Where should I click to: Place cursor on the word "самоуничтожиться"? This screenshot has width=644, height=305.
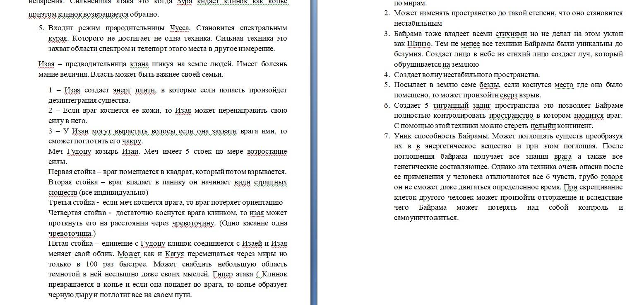coord(426,218)
